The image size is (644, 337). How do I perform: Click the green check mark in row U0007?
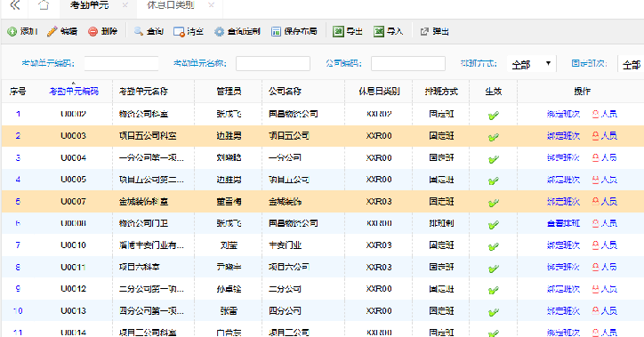click(494, 203)
